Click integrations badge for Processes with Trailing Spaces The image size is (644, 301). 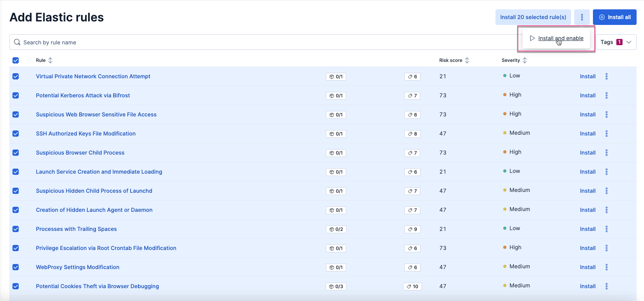click(x=336, y=229)
